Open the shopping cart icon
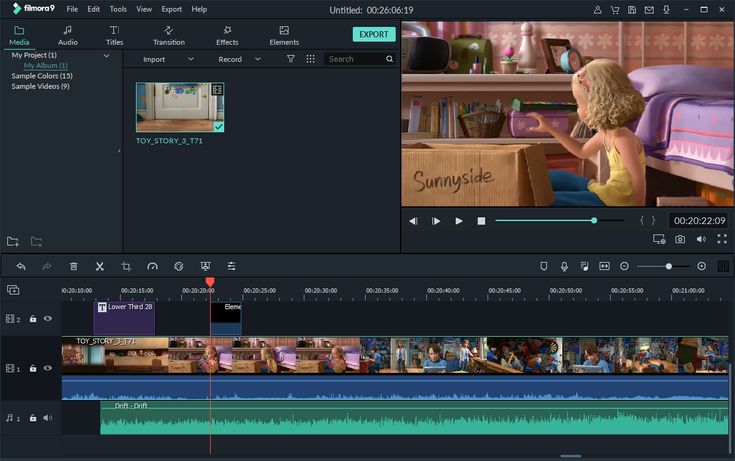The image size is (735, 461). click(x=615, y=10)
